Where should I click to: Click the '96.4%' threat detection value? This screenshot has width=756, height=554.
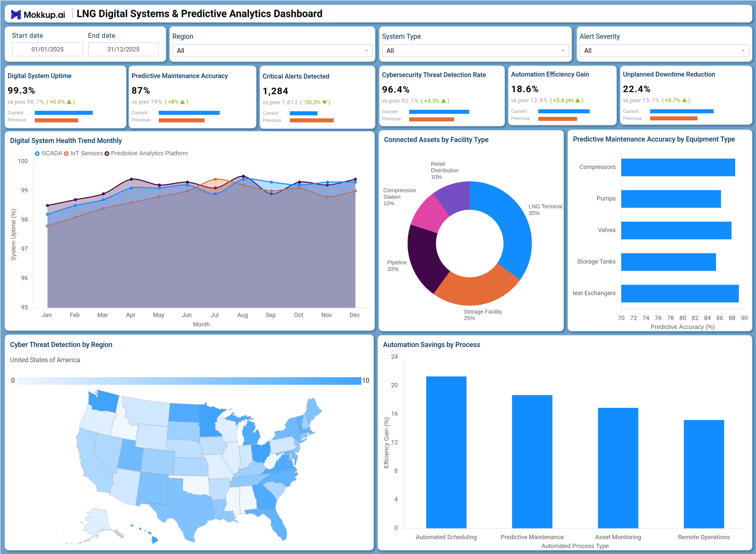point(396,90)
